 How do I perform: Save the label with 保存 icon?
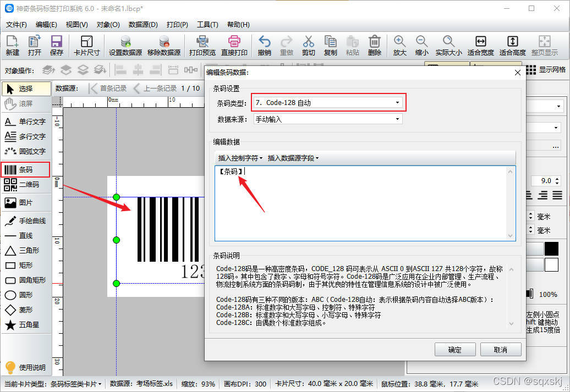tap(56, 46)
